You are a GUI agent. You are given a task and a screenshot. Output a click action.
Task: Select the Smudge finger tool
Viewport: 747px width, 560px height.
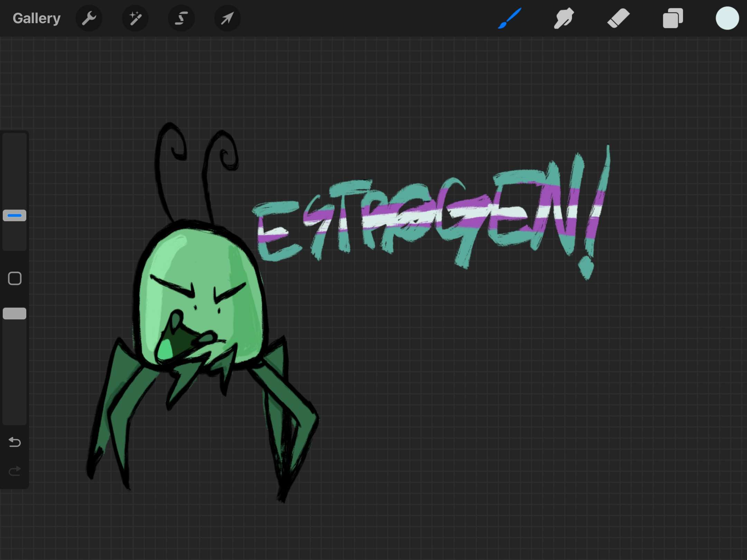click(564, 18)
